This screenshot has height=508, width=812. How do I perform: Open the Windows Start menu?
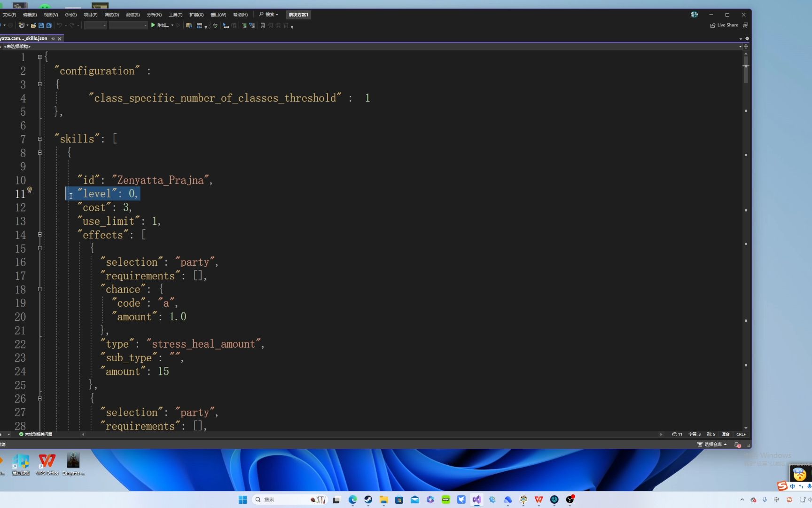pyautogui.click(x=242, y=500)
